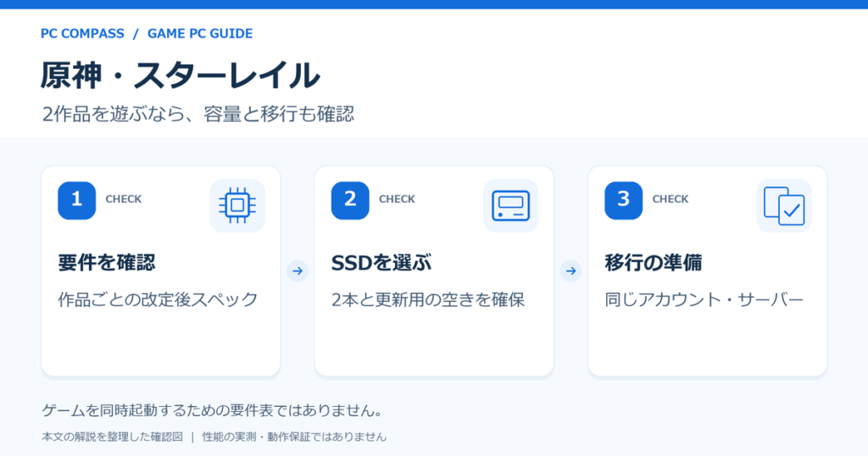Viewport: 868px width, 456px height.
Task: Click the SSD drive icon in card 2
Action: 510,205
